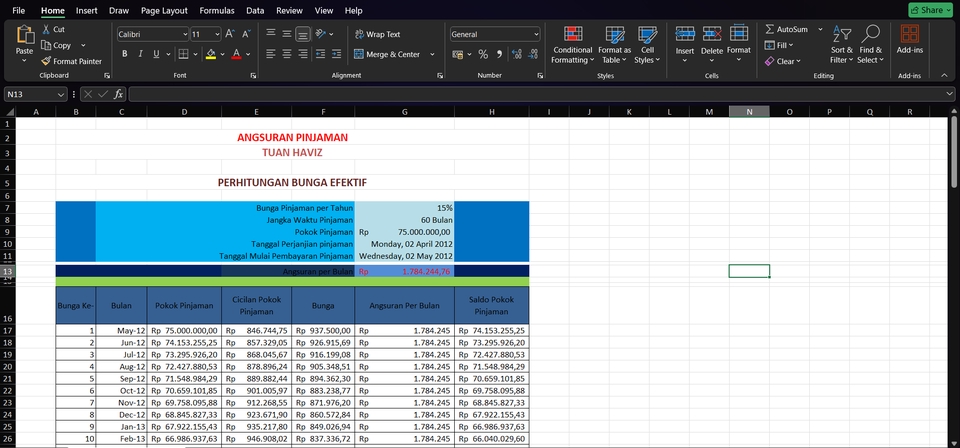Switch to the Insert tab
This screenshot has width=960, height=448.
(x=86, y=10)
